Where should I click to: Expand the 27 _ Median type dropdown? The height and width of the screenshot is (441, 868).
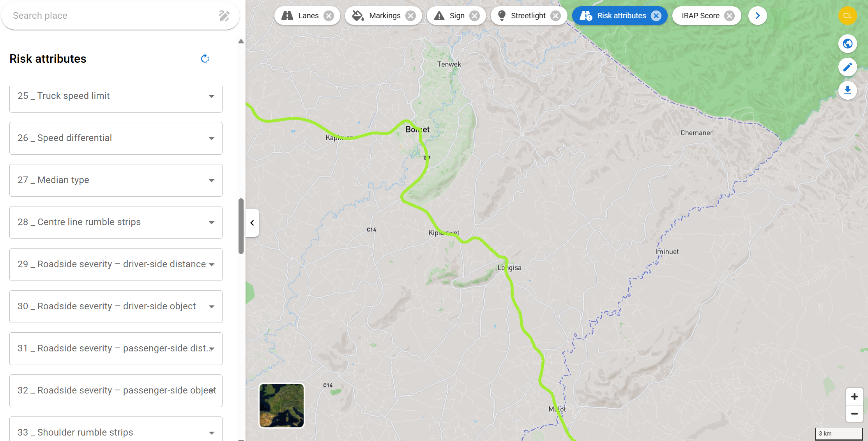[116, 180]
